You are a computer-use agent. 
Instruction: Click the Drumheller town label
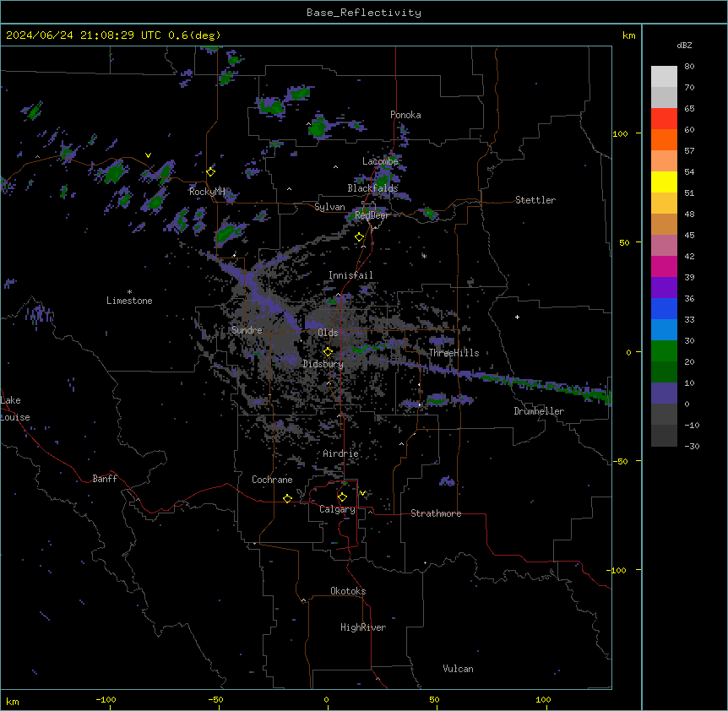tap(539, 411)
